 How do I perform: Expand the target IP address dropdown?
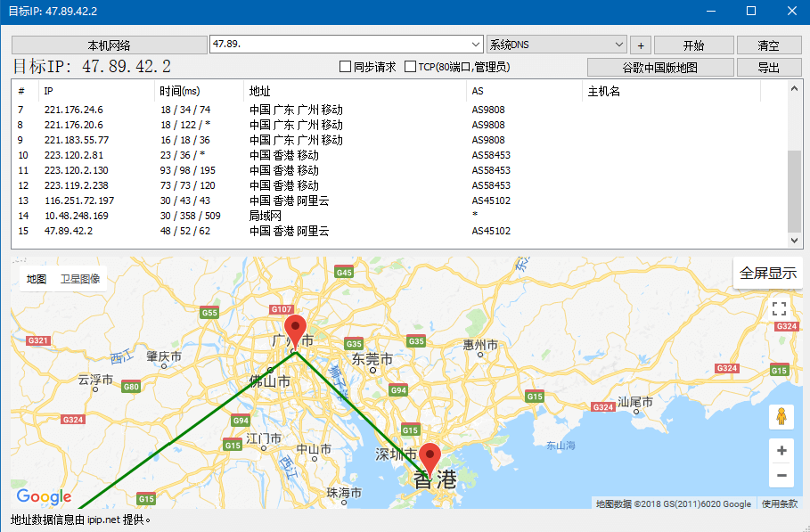[475, 45]
